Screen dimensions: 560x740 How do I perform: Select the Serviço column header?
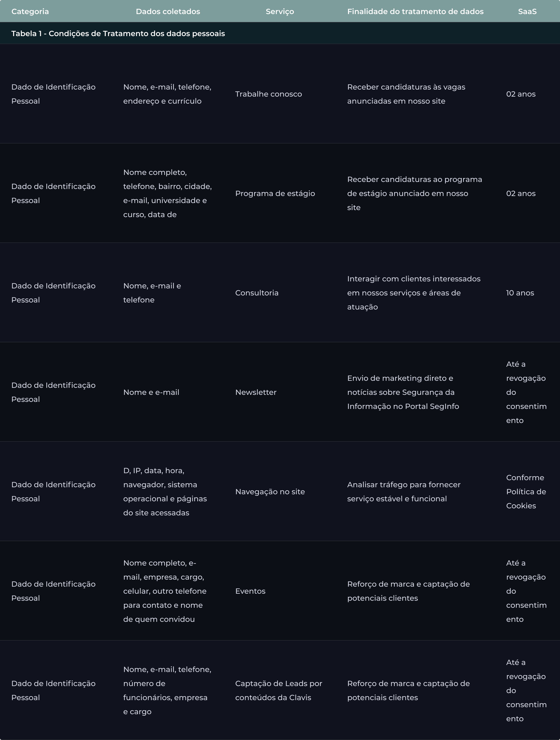[x=280, y=11]
